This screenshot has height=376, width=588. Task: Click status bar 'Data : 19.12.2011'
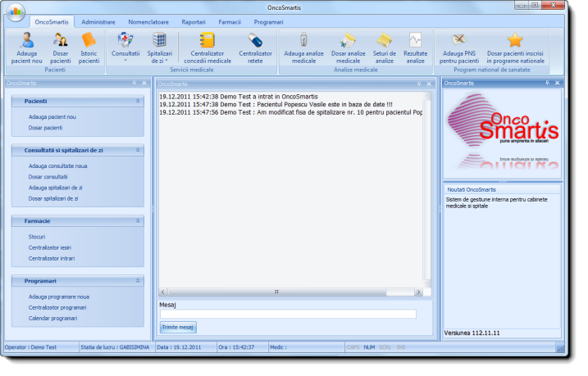179,347
